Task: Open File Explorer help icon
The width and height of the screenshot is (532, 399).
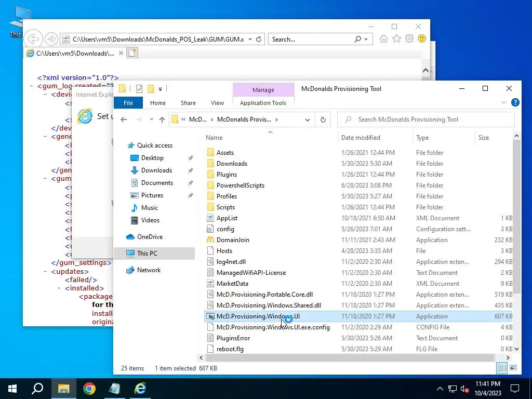Action: click(x=515, y=102)
